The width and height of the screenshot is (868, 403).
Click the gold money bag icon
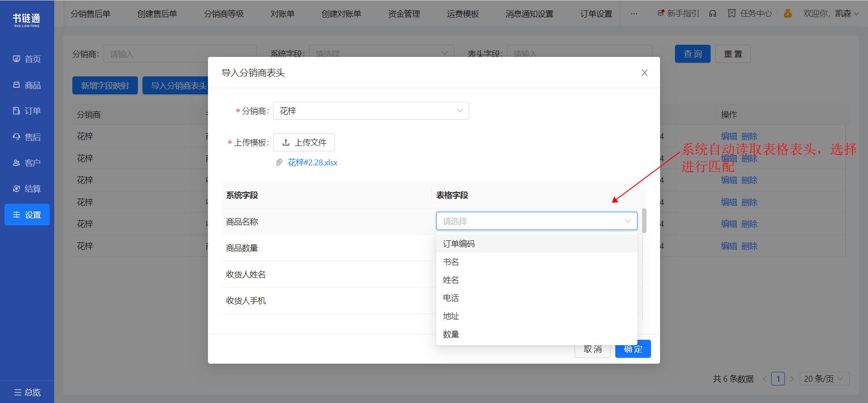(788, 14)
